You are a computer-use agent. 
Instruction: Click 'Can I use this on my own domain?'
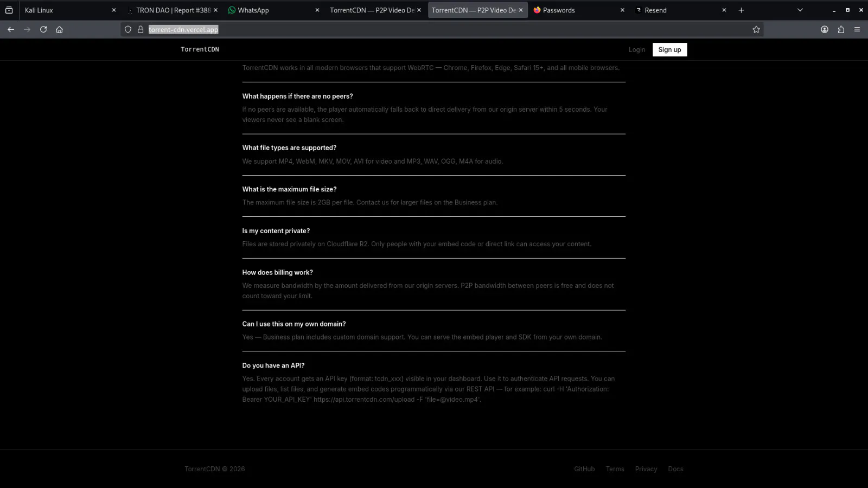[x=293, y=324]
